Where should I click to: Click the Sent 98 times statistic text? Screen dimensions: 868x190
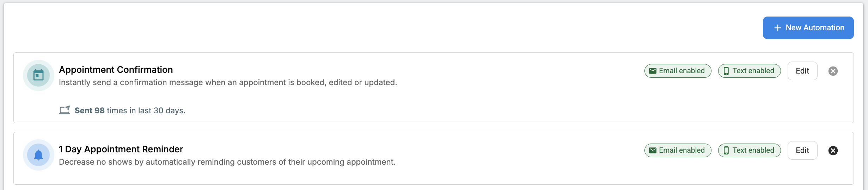click(x=130, y=110)
